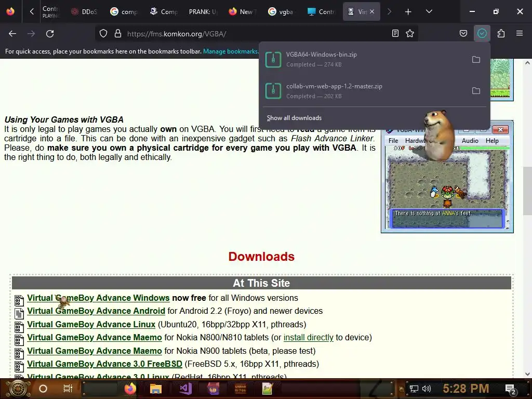532x399 pixels.
Task: Click the install directly link
Action: [309, 337]
